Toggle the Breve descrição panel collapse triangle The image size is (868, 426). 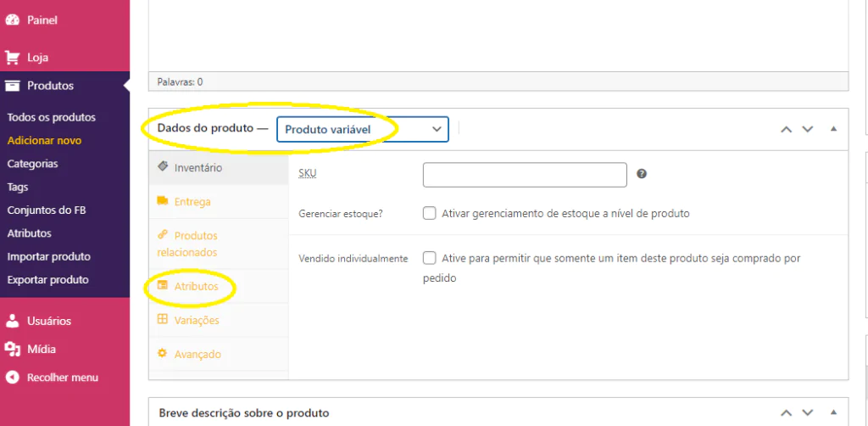[x=834, y=412]
